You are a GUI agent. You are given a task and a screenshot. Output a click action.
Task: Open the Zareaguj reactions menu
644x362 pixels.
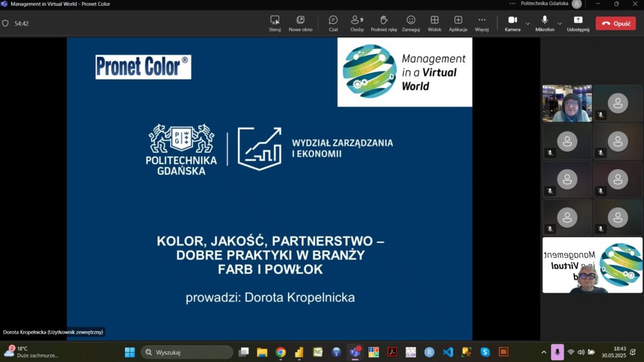411,23
